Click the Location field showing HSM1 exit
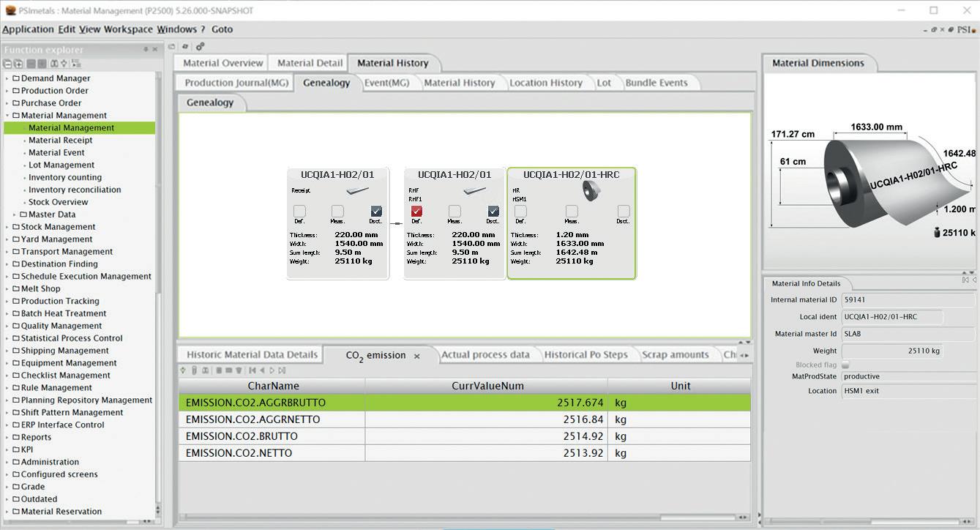This screenshot has width=980, height=530. [x=908, y=391]
